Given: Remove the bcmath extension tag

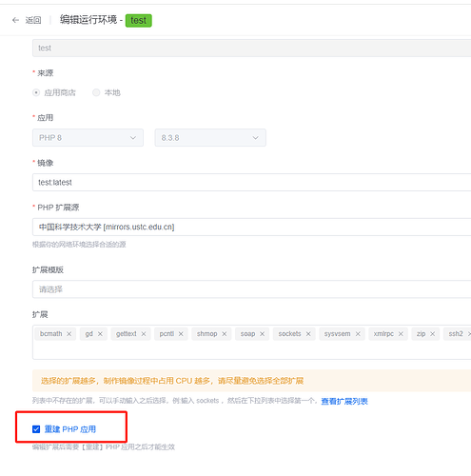Looking at the screenshot, I should click(x=69, y=334).
